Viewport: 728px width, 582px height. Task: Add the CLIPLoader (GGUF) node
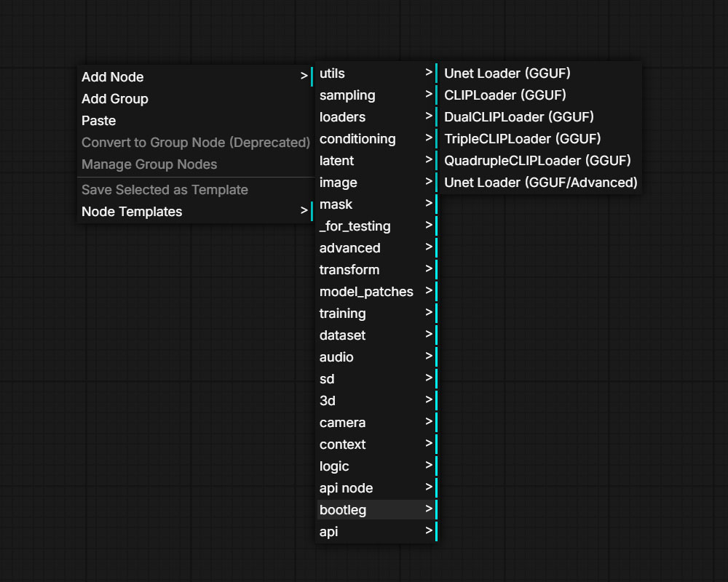click(x=505, y=95)
